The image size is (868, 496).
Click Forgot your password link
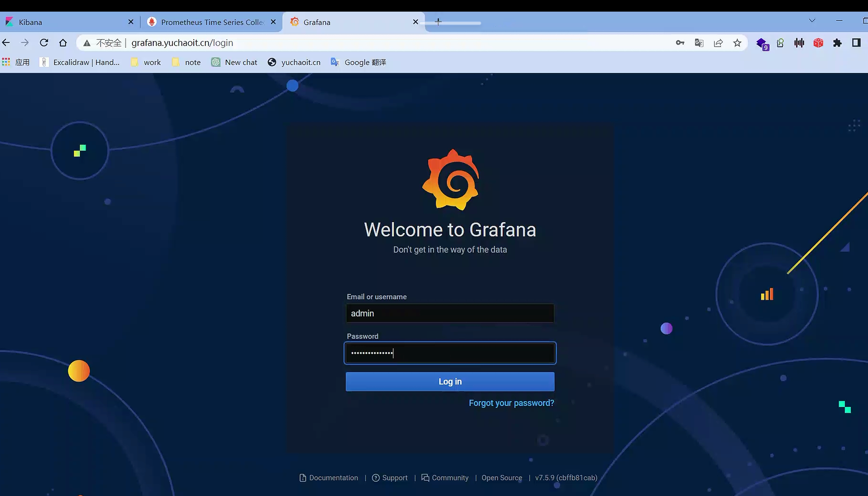click(x=511, y=403)
